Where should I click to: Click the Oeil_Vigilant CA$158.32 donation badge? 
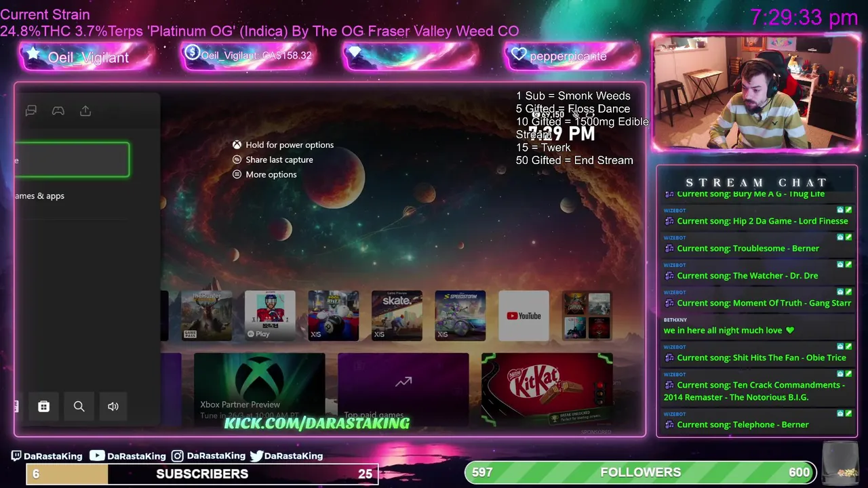(x=248, y=56)
